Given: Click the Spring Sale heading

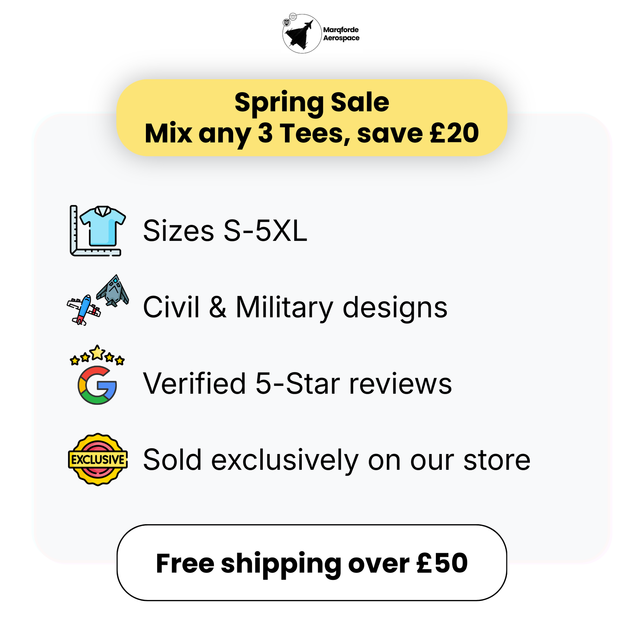Looking at the screenshot, I should pyautogui.click(x=312, y=102).
